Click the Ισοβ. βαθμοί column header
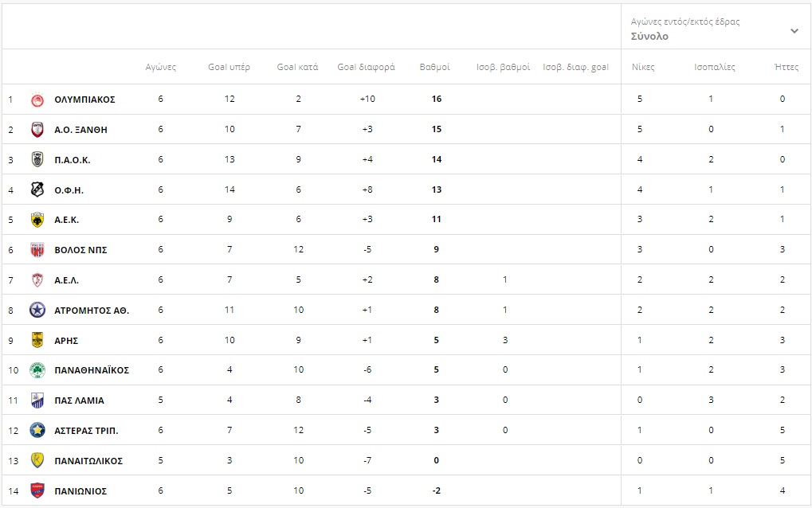The image size is (812, 508). click(x=504, y=67)
